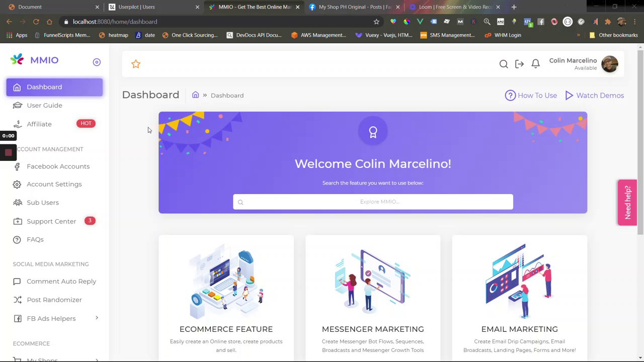Stop the Loom recording button

(8, 152)
